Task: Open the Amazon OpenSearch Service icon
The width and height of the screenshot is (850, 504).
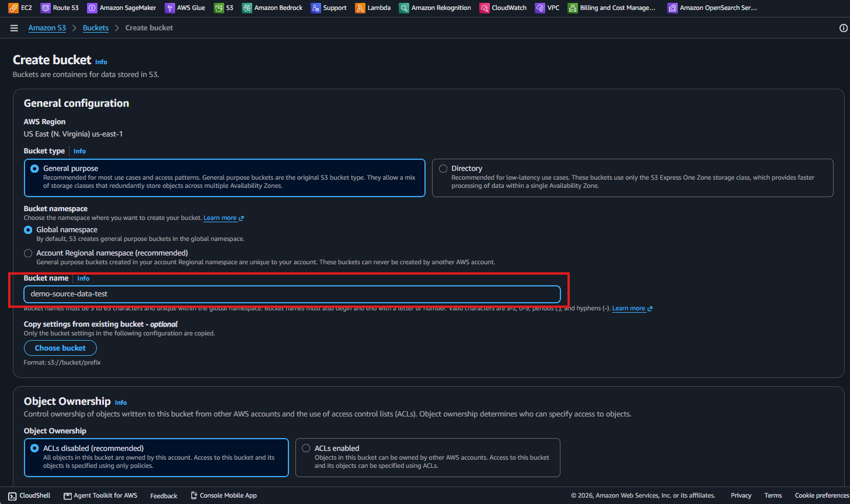Action: point(672,8)
